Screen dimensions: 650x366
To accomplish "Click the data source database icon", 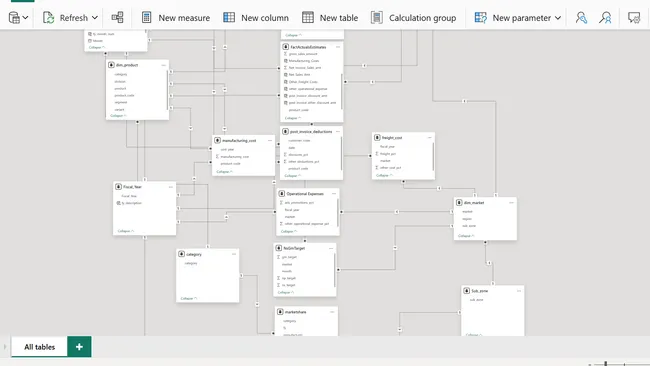I will pos(14,17).
